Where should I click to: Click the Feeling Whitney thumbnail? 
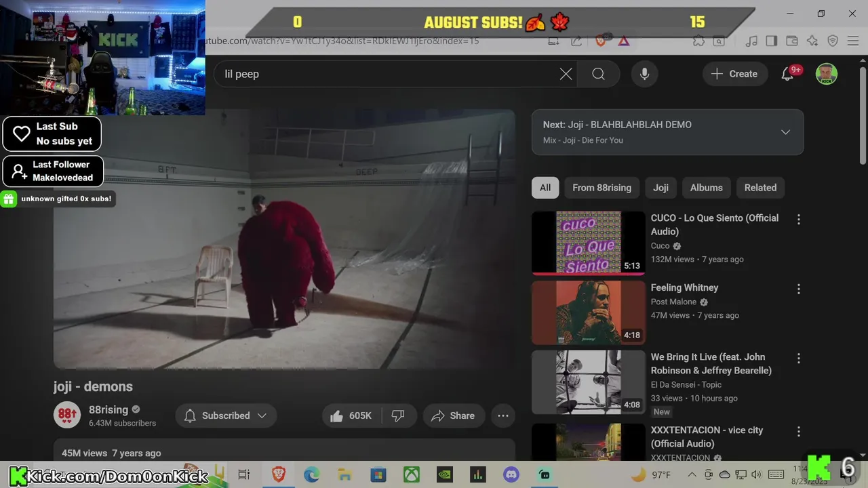coord(588,312)
